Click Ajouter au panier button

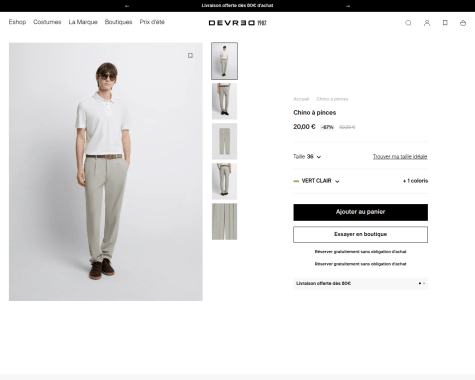pos(360,212)
